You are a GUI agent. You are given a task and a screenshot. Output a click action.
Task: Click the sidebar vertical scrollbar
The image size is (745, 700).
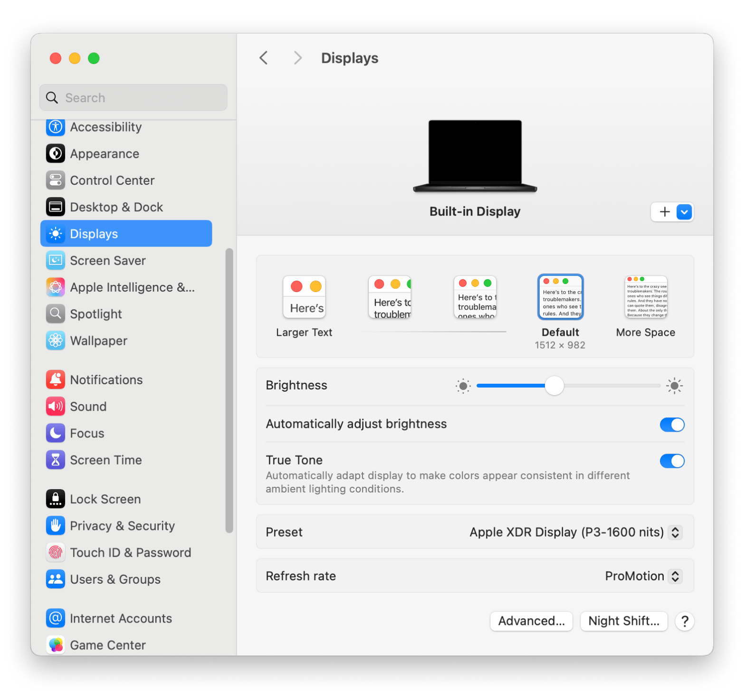pos(229,390)
